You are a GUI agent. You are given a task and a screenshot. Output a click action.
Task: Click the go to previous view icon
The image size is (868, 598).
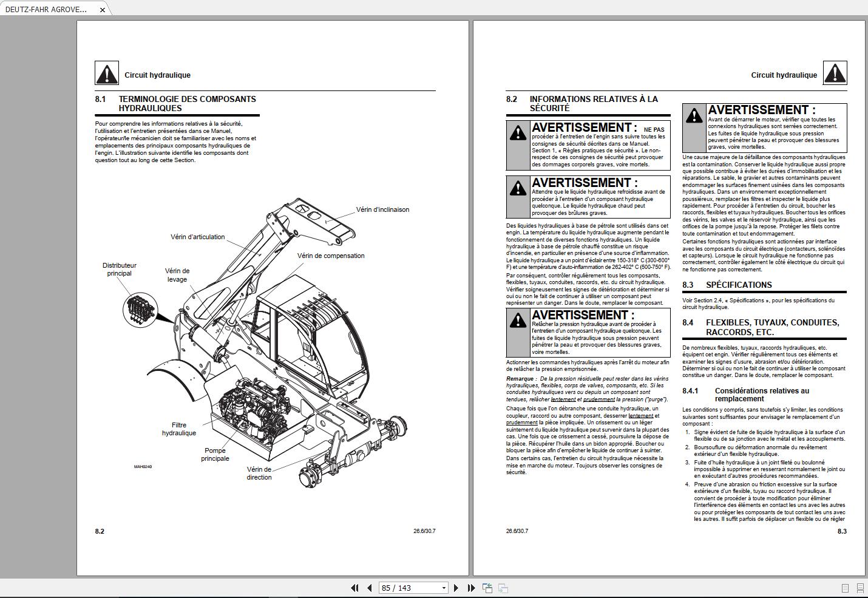point(487,588)
